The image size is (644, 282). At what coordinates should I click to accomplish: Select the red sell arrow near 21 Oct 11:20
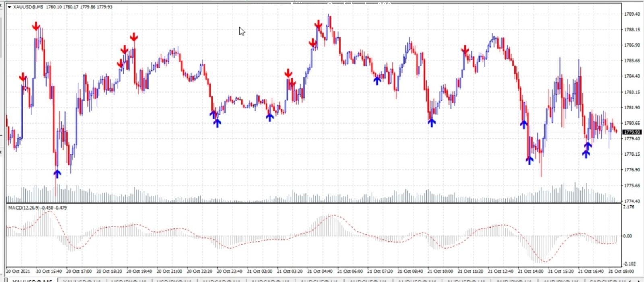(465, 50)
